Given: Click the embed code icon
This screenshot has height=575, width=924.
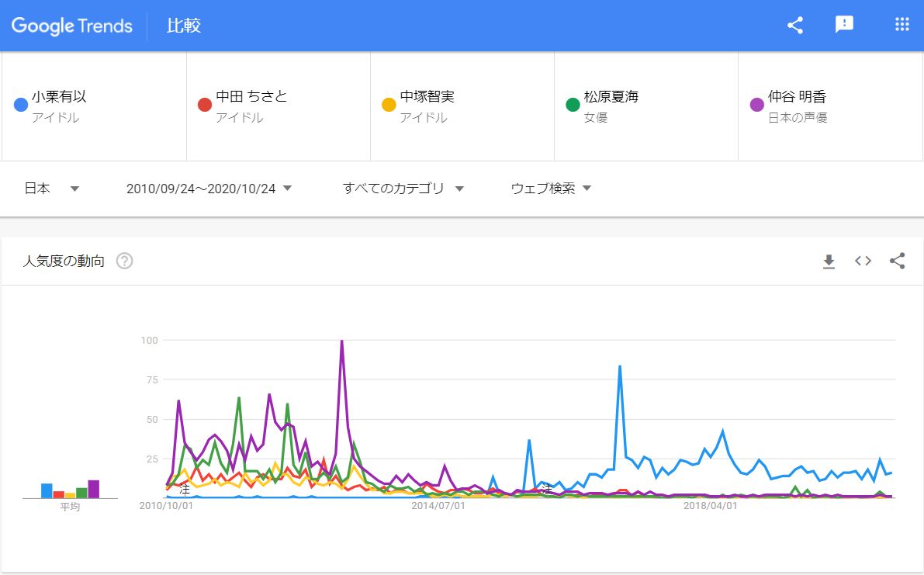Looking at the screenshot, I should [863, 262].
